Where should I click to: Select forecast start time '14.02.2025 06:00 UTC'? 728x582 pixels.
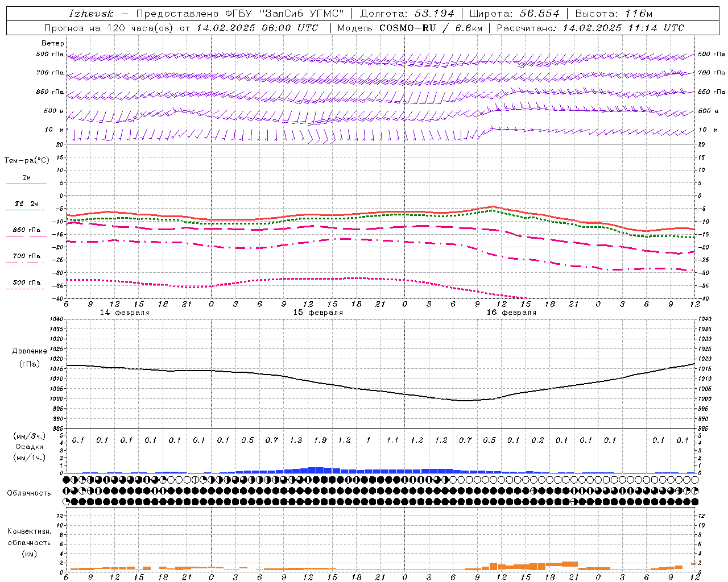click(257, 28)
